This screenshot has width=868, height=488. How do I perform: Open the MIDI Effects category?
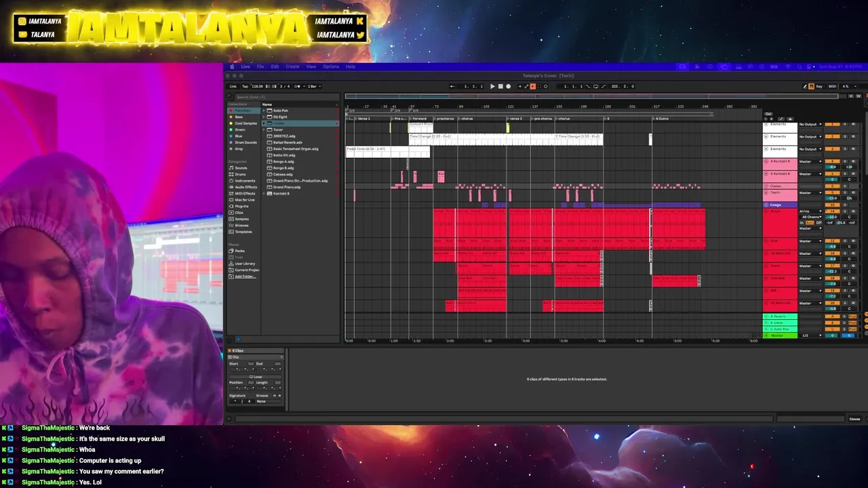click(245, 194)
